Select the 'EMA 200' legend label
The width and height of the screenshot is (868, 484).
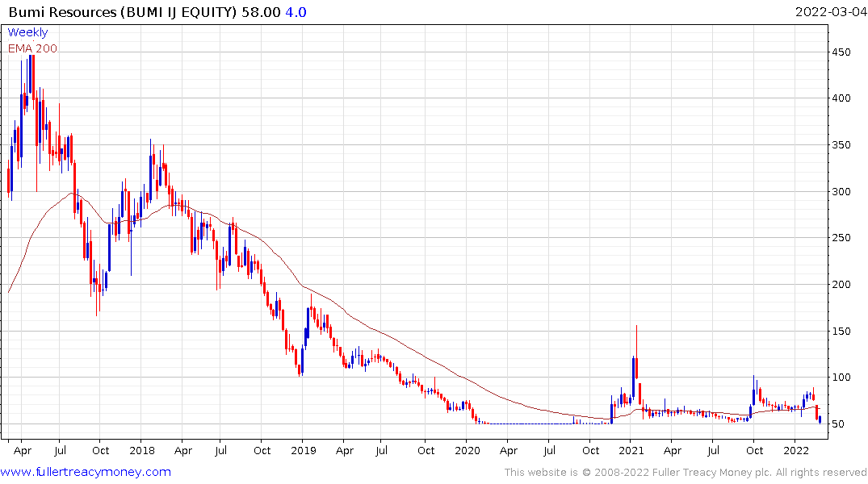(x=32, y=48)
